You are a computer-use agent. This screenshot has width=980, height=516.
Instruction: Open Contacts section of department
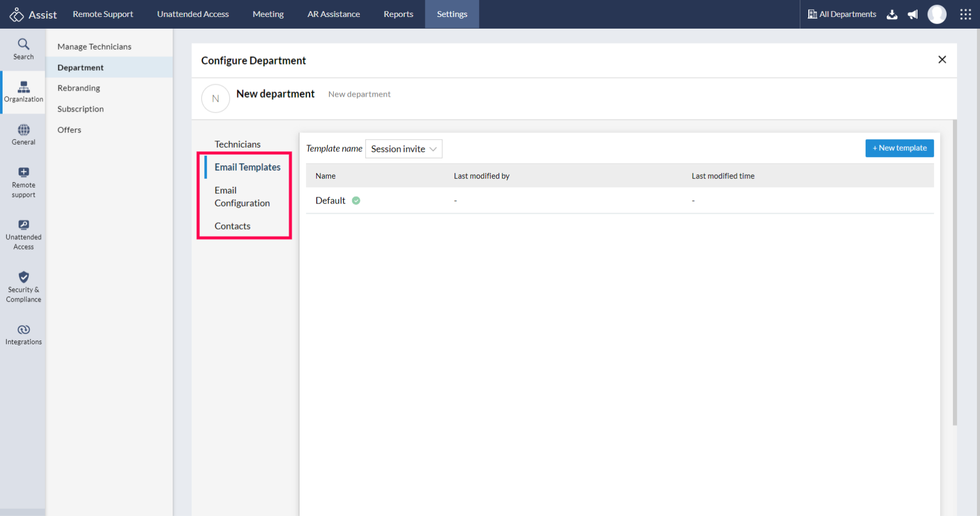(x=232, y=226)
